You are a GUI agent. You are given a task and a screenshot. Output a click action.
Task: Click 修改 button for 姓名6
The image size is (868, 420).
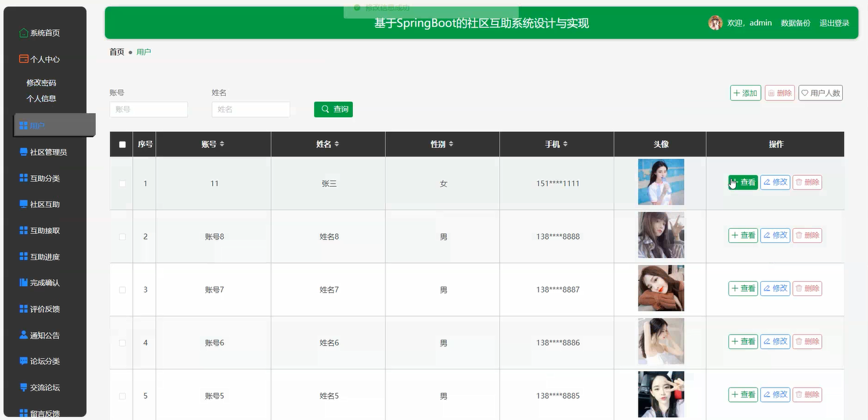point(775,342)
